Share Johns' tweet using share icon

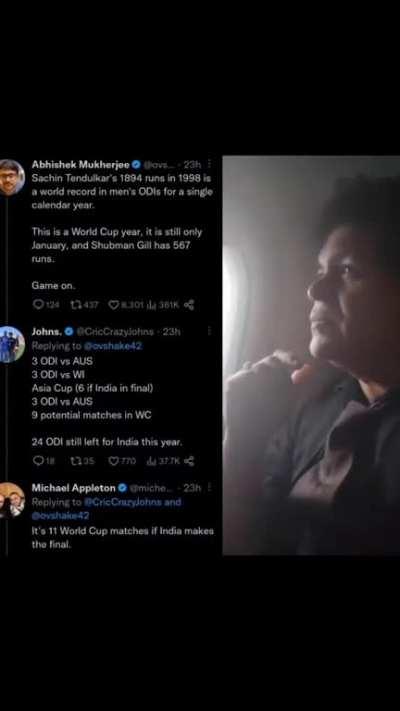pos(189,461)
